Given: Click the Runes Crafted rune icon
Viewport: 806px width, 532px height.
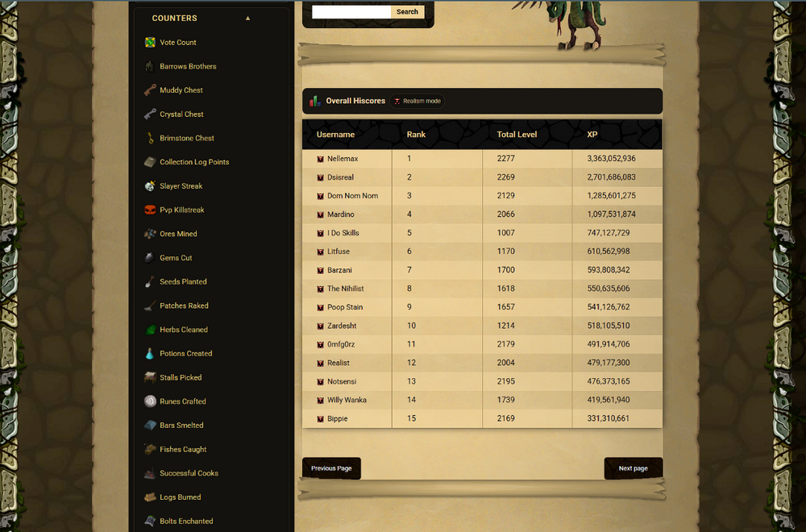Looking at the screenshot, I should click(x=150, y=401).
